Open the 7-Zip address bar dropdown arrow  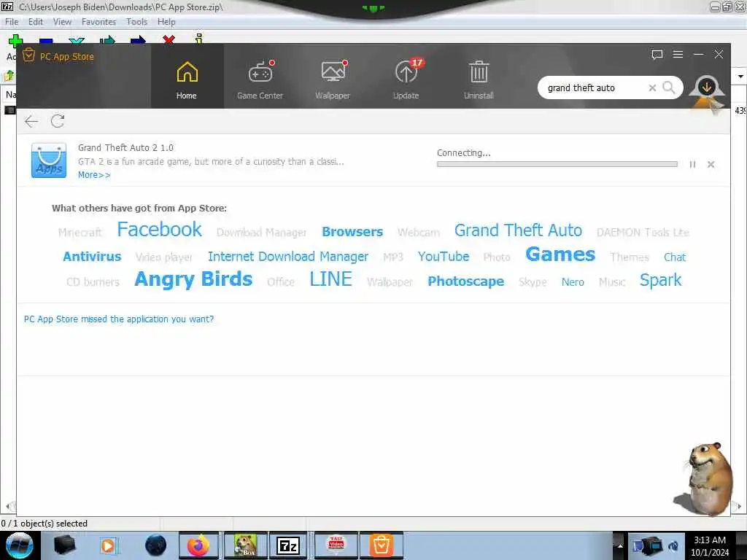[740, 76]
